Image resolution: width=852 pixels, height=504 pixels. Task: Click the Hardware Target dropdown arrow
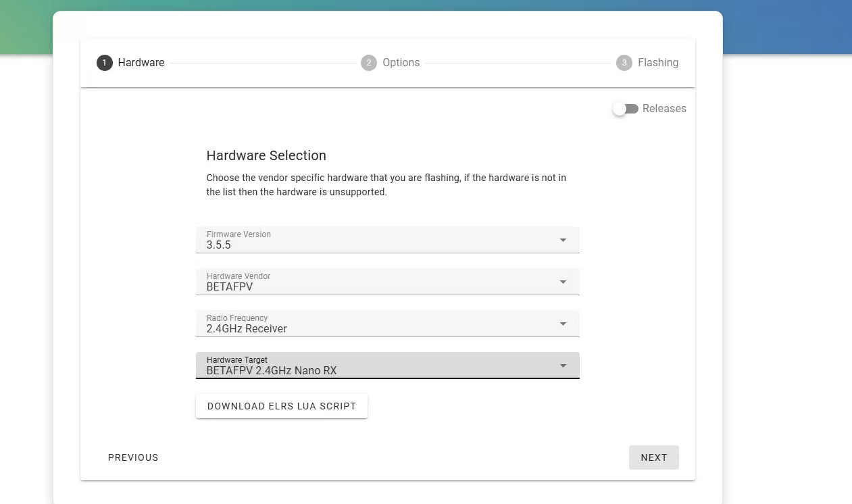(x=563, y=366)
